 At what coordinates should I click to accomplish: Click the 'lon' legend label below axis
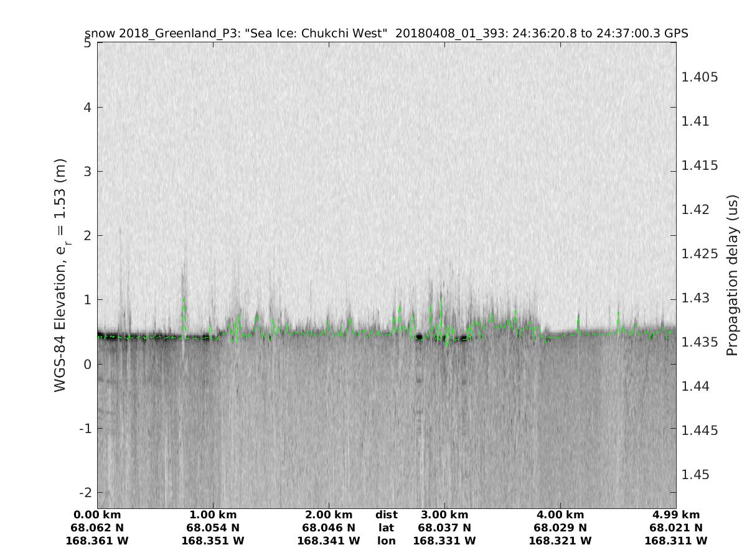coord(387,541)
